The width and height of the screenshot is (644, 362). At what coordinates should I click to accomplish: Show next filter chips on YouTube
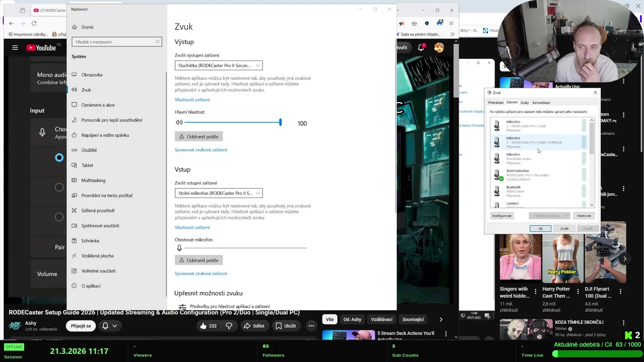click(x=441, y=319)
